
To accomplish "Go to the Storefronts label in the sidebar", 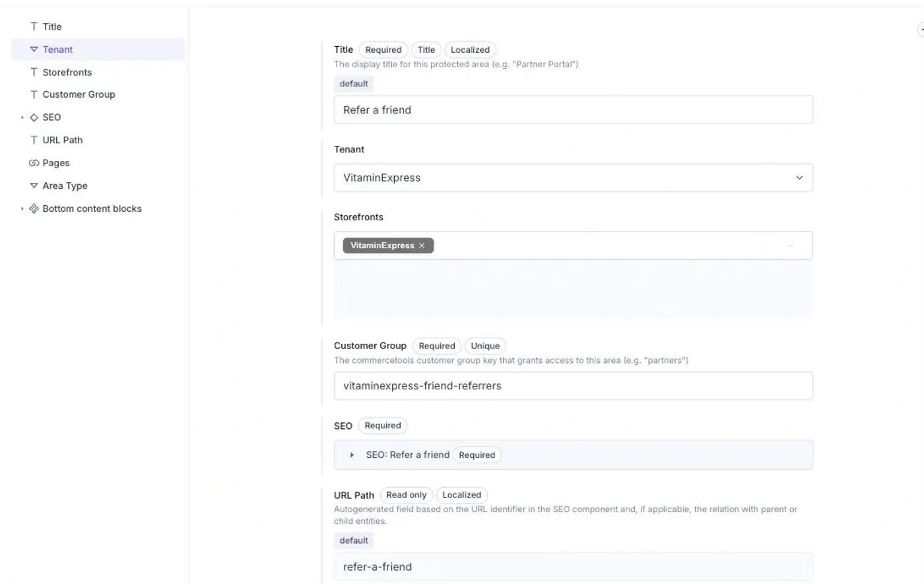I will 67,72.
